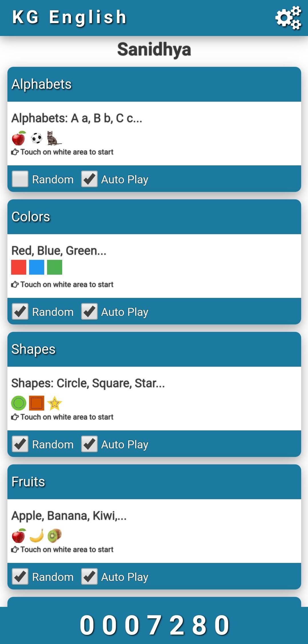308x644 pixels.
Task: Select the Fruits section header
Action: click(x=154, y=482)
